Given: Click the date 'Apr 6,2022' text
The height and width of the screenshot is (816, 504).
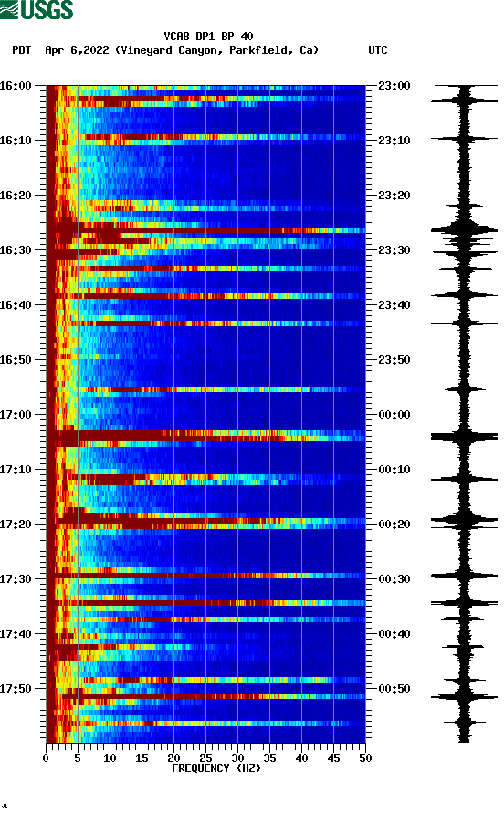Looking at the screenshot, I should 77,50.
